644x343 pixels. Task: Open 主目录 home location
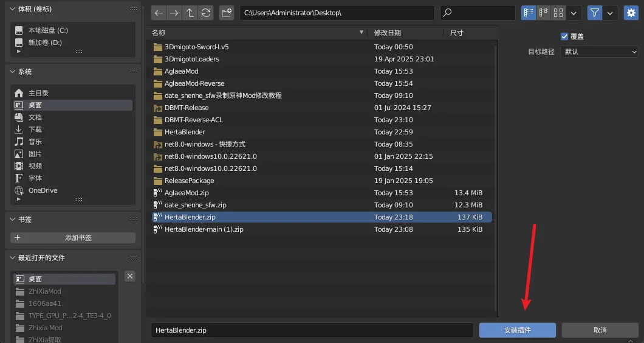73,93
